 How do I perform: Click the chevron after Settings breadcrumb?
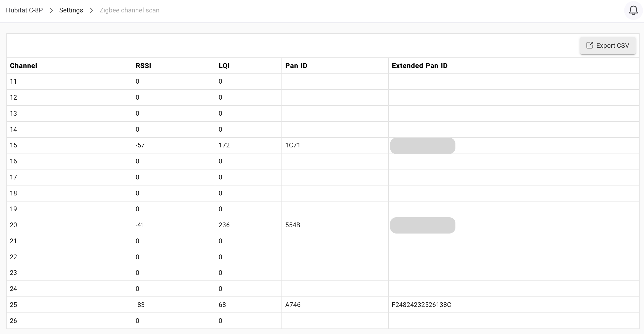click(91, 10)
